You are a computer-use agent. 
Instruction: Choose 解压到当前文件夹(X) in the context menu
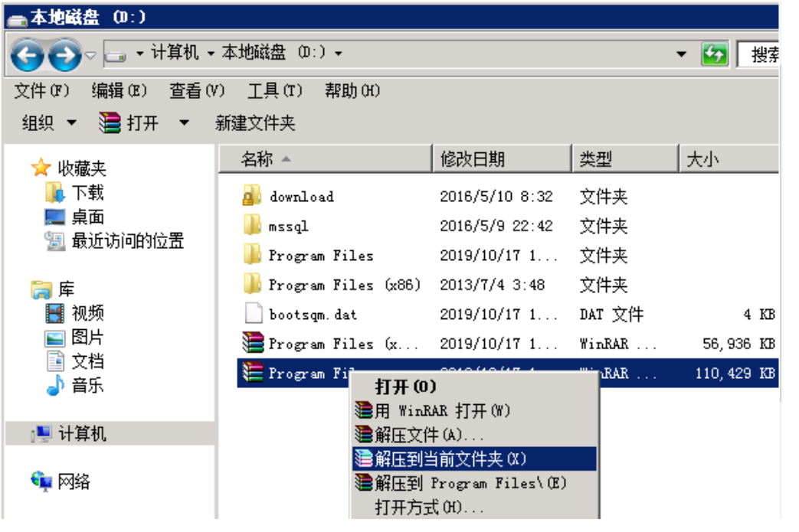(474, 459)
